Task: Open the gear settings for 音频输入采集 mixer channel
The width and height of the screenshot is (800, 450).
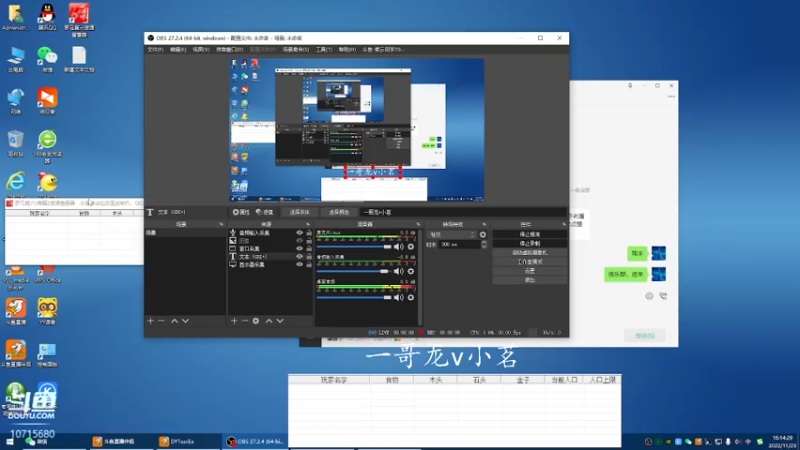Action: point(411,271)
